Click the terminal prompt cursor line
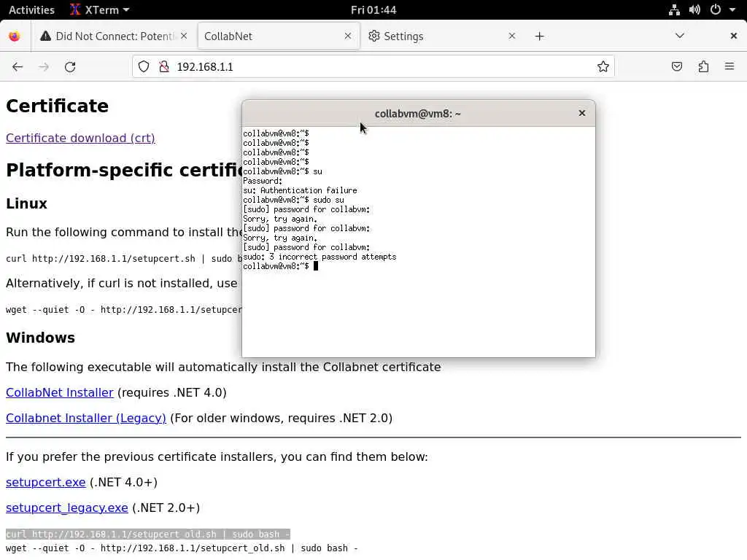 click(x=280, y=266)
